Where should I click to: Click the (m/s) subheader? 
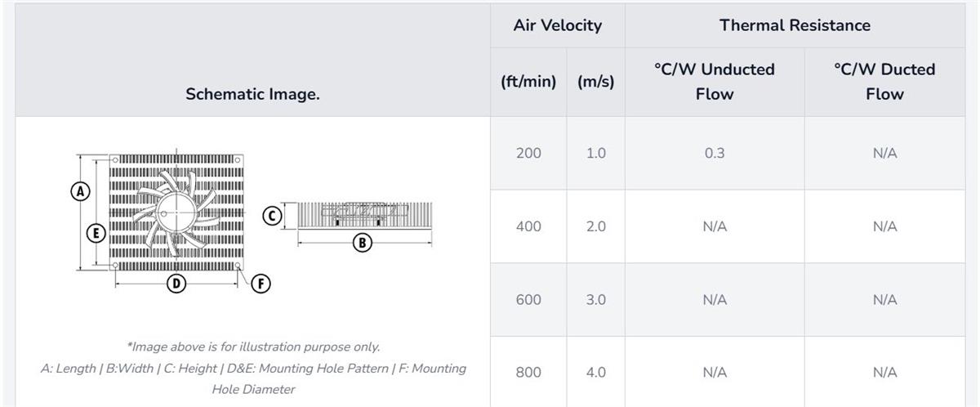tap(595, 82)
